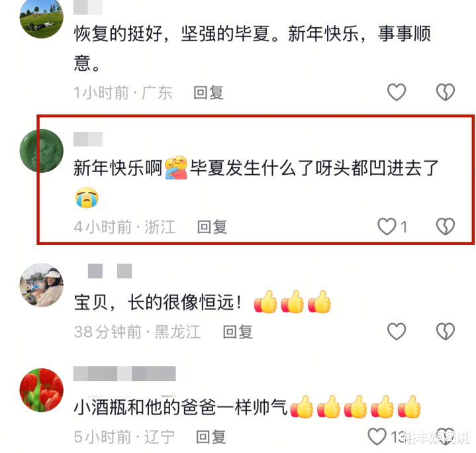Open the green jade avatar profile
Screen dimensions: 476x453
click(x=42, y=151)
